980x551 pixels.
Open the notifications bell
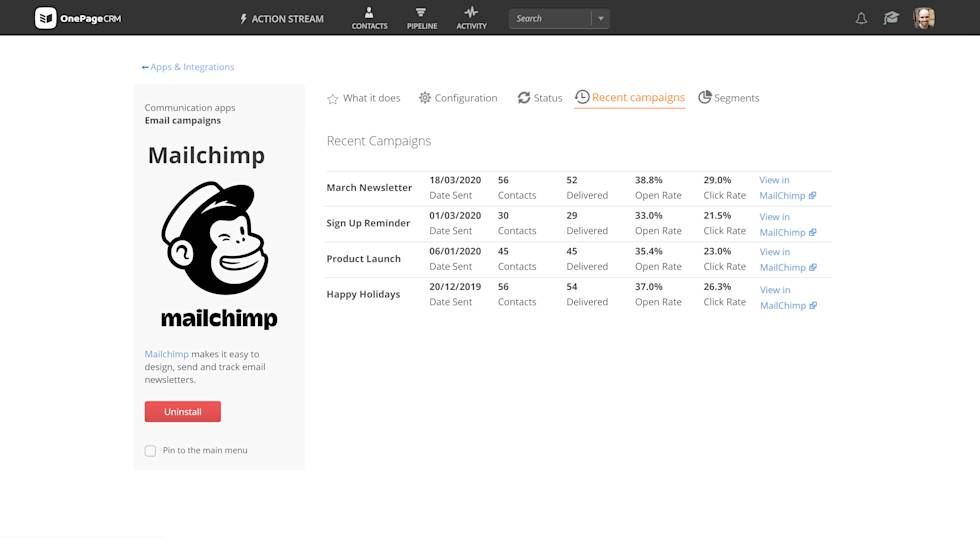(x=861, y=18)
